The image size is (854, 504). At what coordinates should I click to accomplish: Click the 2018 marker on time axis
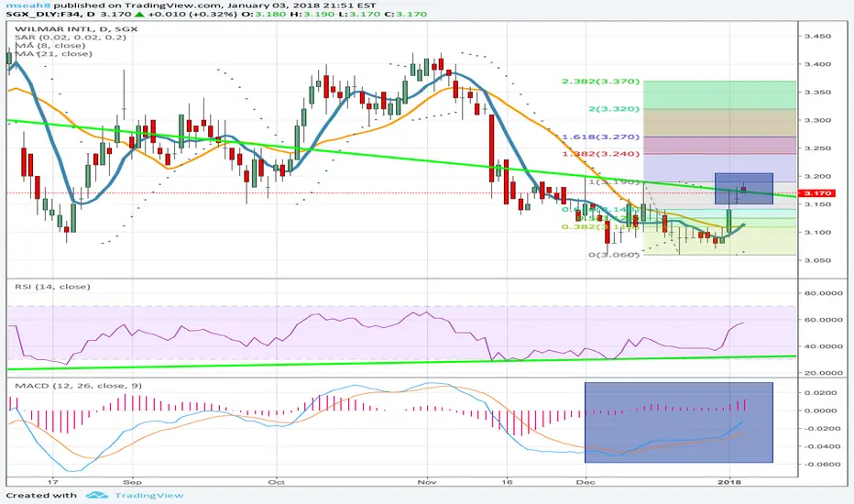pyautogui.click(x=729, y=482)
